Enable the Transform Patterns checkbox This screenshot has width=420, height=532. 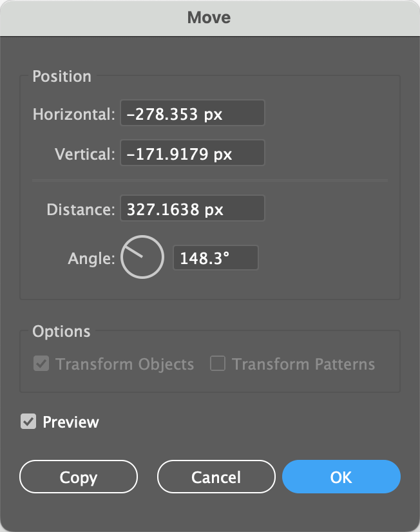pyautogui.click(x=218, y=364)
